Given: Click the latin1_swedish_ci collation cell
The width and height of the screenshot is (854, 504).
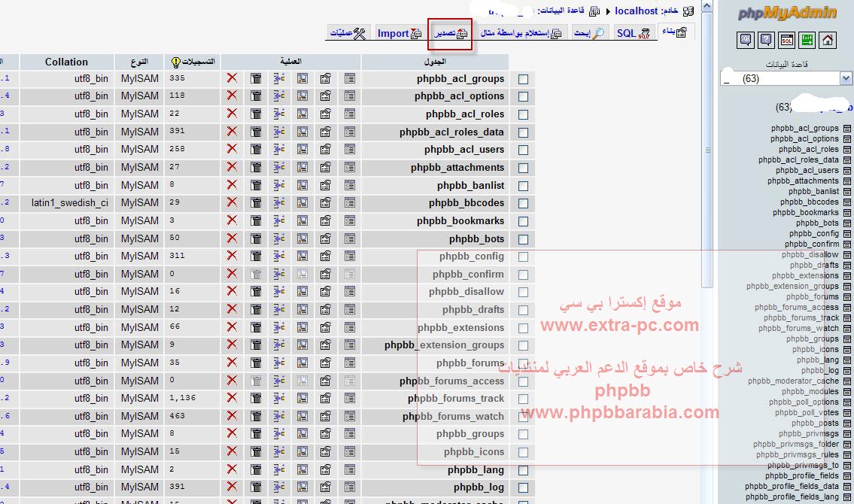Looking at the screenshot, I should 70,202.
